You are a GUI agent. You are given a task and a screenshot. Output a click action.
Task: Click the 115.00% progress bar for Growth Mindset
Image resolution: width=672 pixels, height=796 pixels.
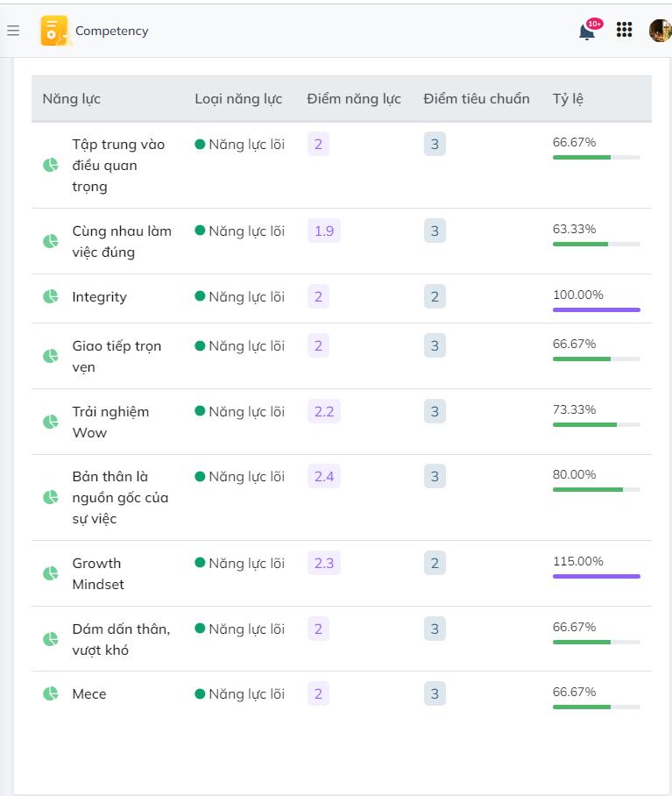click(x=596, y=576)
